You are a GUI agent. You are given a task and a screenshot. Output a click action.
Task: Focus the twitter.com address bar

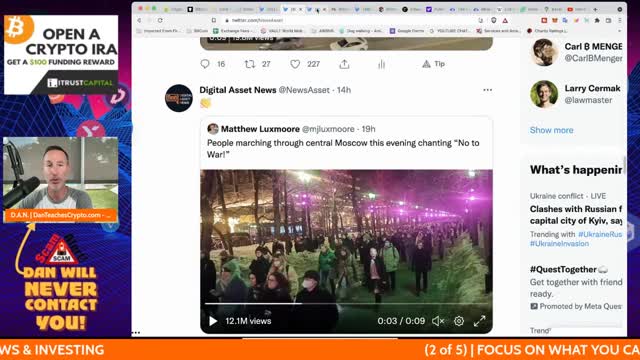(x=351, y=20)
